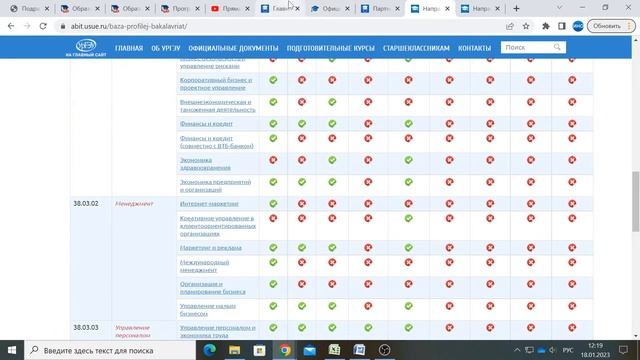
Task: Open the Chrome side panel icon
Action: tap(562, 26)
